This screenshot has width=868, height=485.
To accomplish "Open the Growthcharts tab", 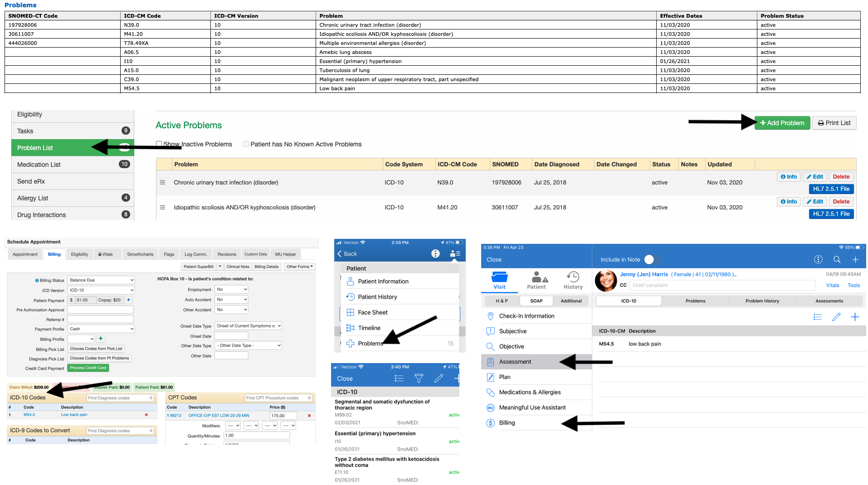I will tap(140, 254).
